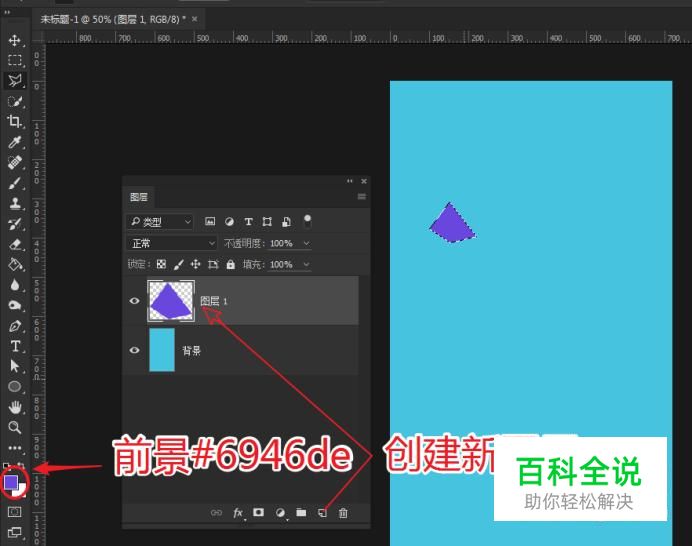692x546 pixels.
Task: Switch to the 图层 panel tab
Action: click(x=139, y=198)
